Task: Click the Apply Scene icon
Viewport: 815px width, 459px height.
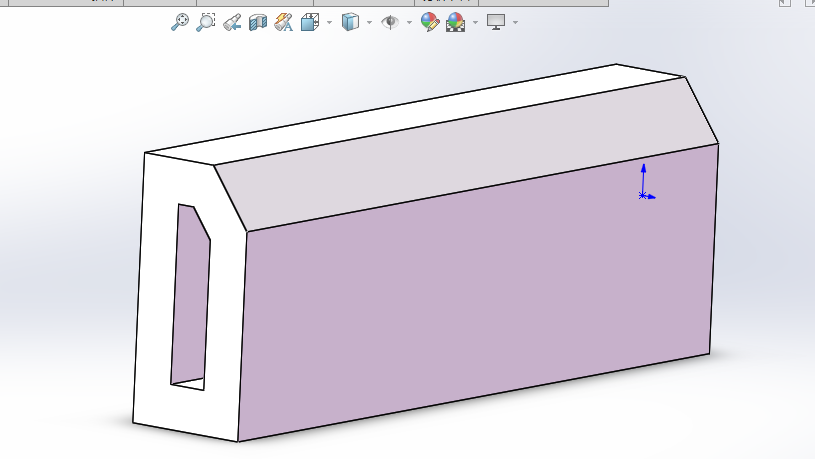Action: coord(456,21)
